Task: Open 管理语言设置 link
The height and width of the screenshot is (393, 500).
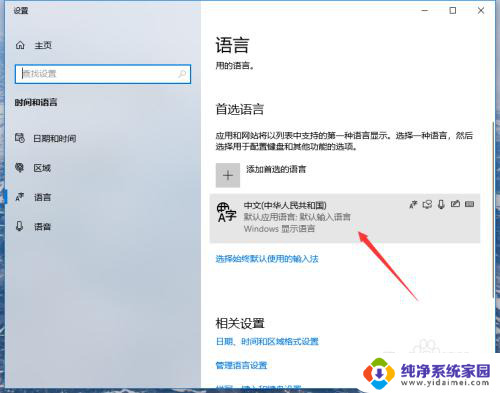Action: pyautogui.click(x=242, y=366)
